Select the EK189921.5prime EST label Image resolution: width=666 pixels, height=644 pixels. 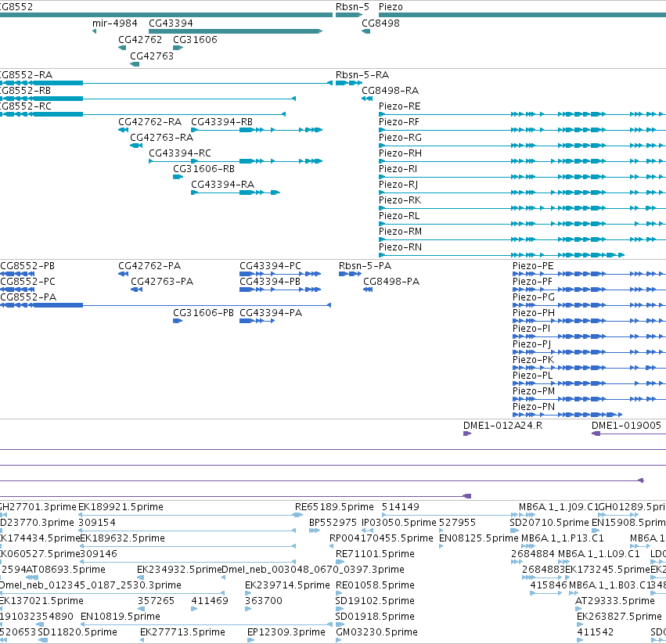[121, 507]
